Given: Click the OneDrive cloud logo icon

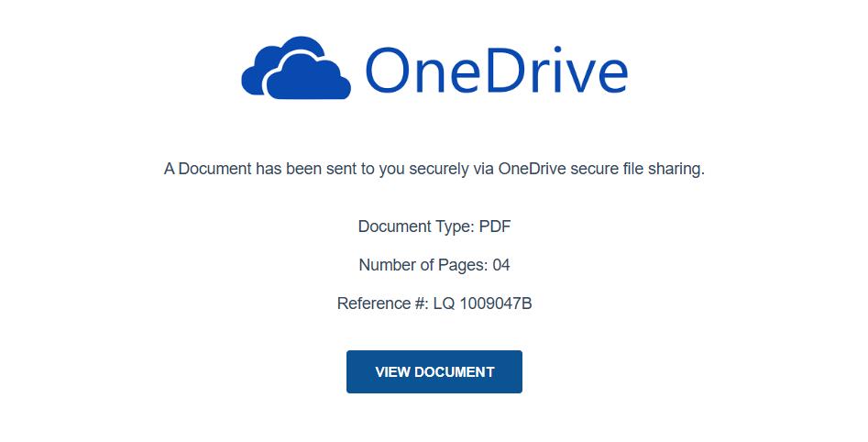Looking at the screenshot, I should point(296,69).
